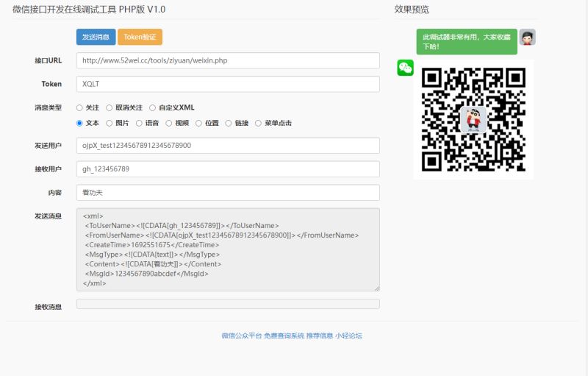588x376 pixels.
Task: Choose the 链接 message type
Action: pyautogui.click(x=229, y=123)
